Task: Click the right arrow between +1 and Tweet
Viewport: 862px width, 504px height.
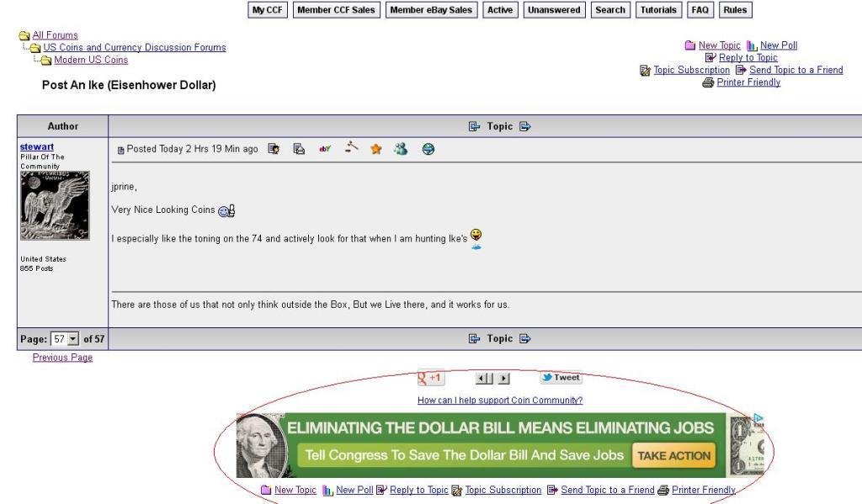Action: point(504,378)
